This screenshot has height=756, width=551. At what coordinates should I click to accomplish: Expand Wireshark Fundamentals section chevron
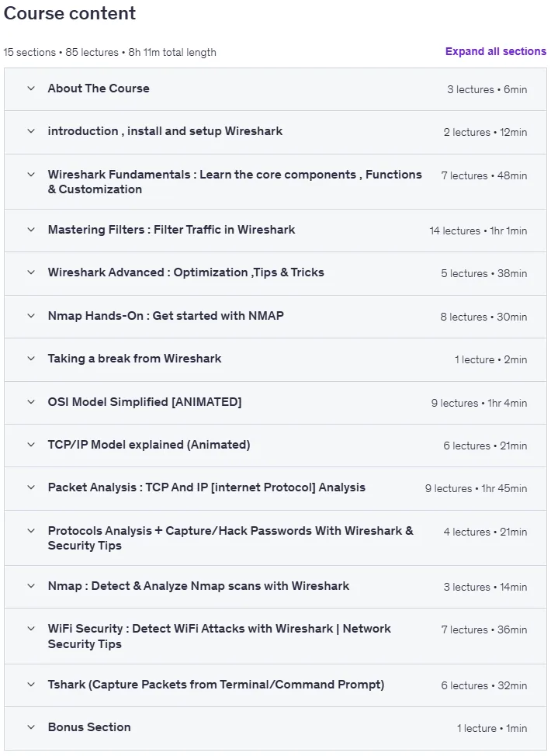point(31,174)
